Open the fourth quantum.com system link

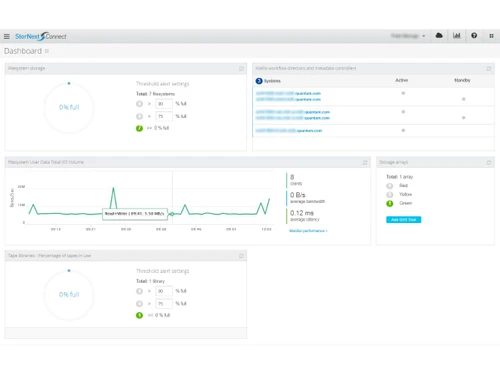point(293,118)
